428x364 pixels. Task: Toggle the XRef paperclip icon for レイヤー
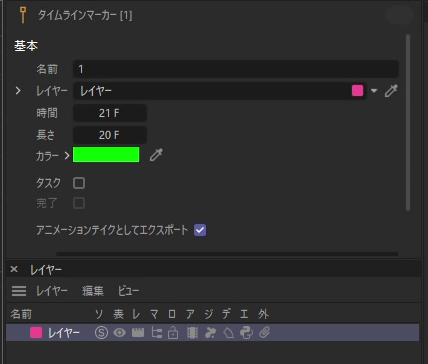click(x=265, y=333)
